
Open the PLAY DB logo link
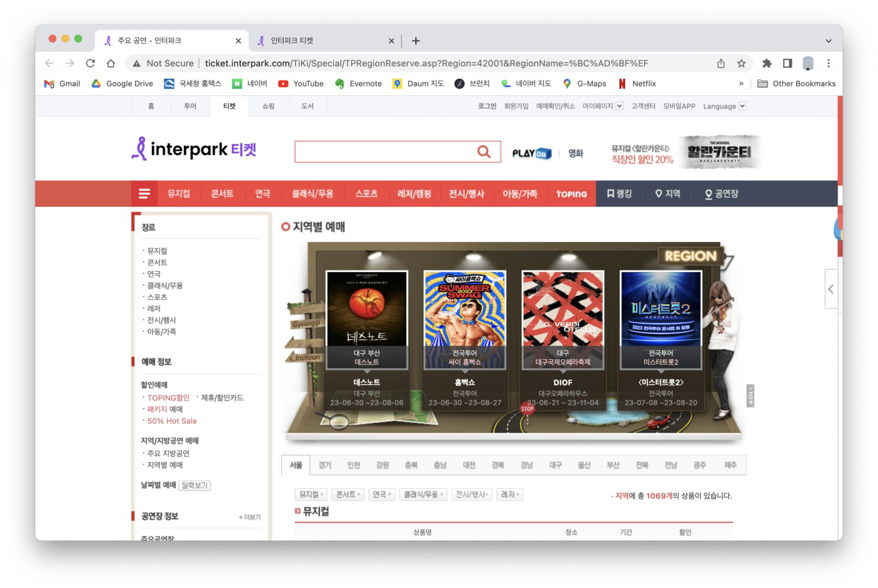click(531, 153)
